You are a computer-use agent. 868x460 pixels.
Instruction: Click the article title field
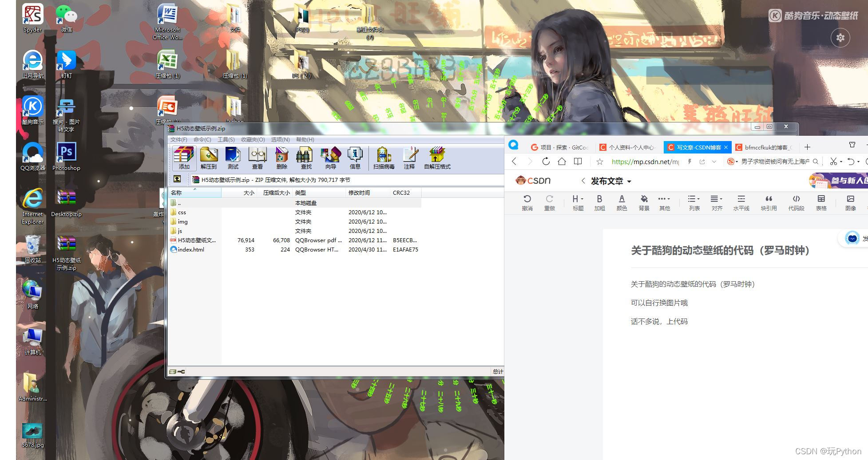(749, 251)
